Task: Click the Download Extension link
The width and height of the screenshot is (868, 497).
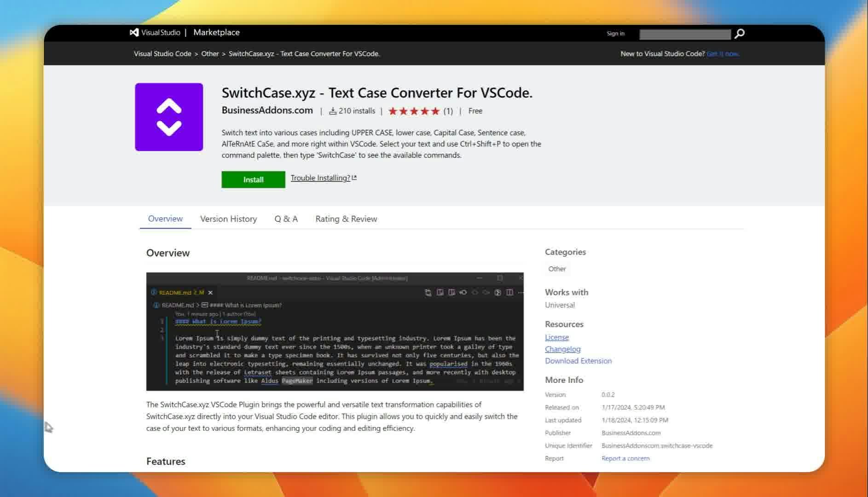Action: (579, 361)
